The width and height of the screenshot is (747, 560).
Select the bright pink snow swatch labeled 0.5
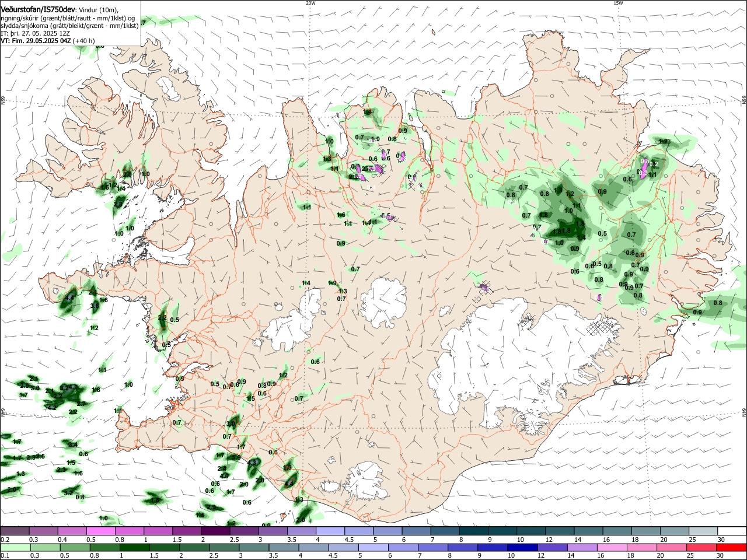(100, 531)
